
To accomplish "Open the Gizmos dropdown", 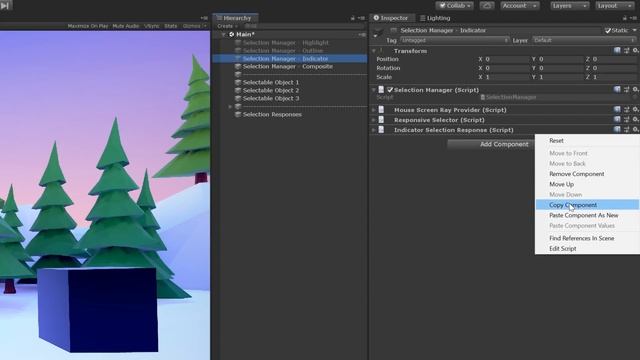I will pyautogui.click(x=194, y=26).
